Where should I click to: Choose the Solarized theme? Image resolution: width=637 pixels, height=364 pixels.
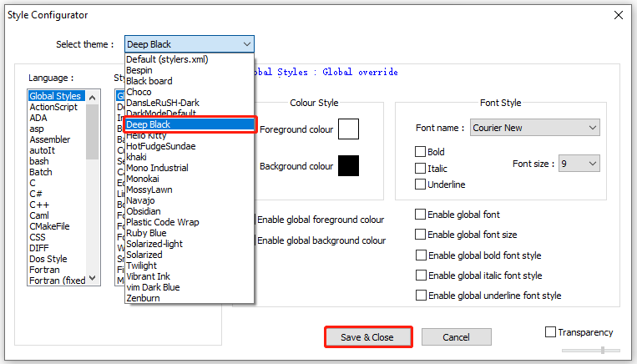[190, 255]
